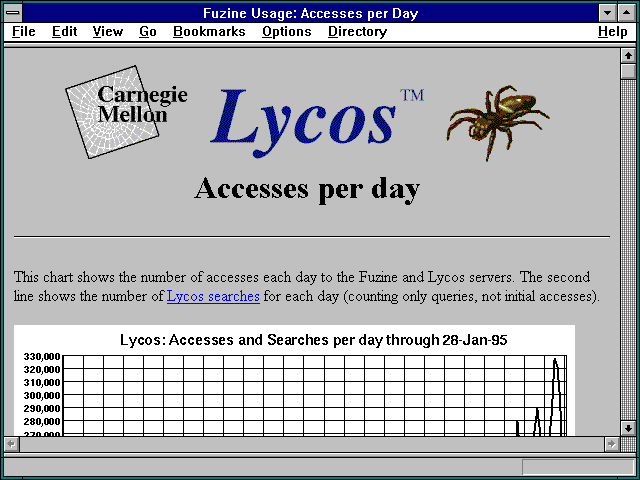Screen dimensions: 640x480
Task: Open the View menu
Action: (108, 31)
